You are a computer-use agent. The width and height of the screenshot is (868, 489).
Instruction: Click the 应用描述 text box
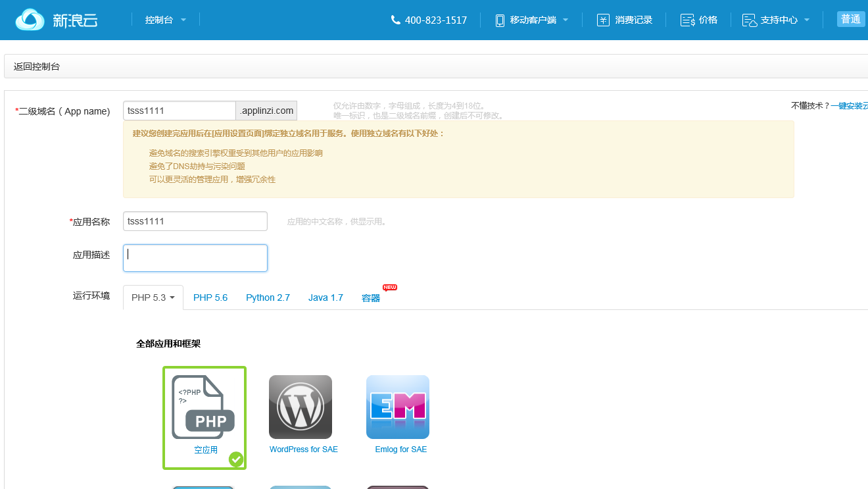pyautogui.click(x=195, y=258)
